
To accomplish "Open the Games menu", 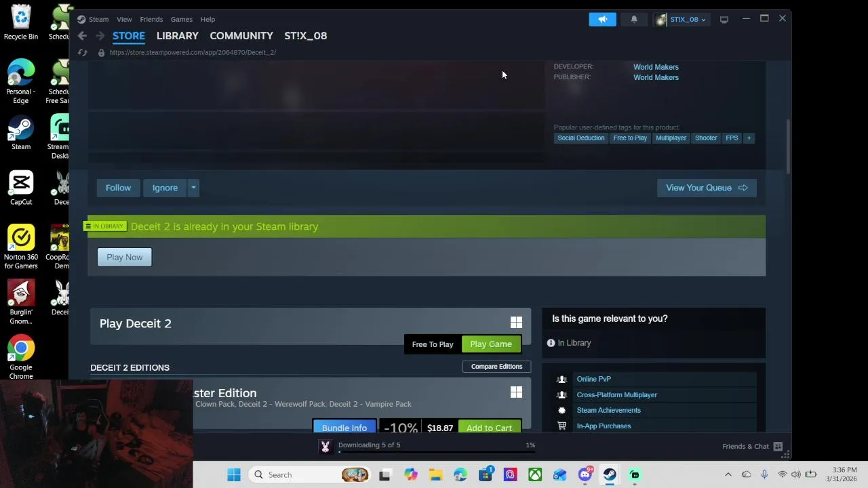I will pos(182,19).
